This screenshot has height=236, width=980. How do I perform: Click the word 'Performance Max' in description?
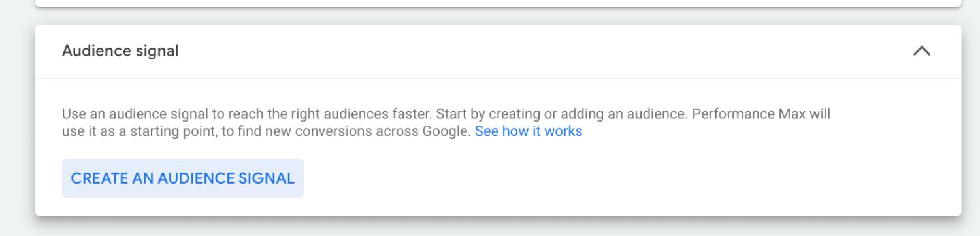[x=736, y=114]
